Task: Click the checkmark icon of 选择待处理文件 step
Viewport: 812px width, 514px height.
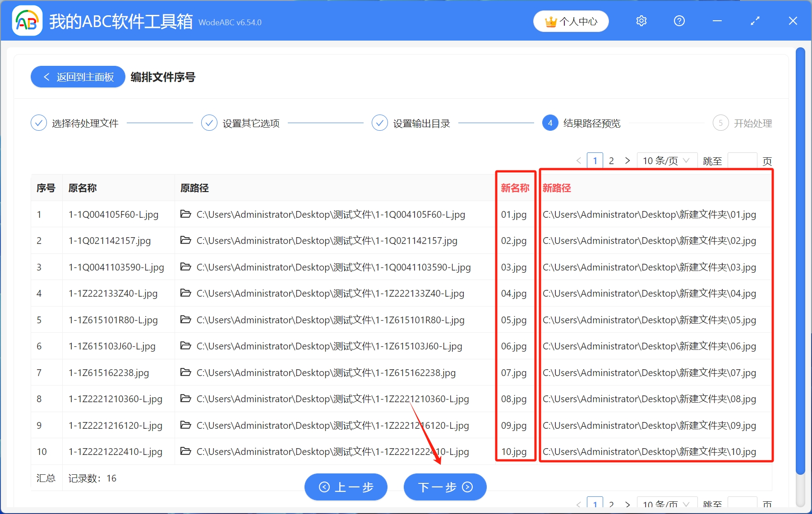Action: point(38,122)
